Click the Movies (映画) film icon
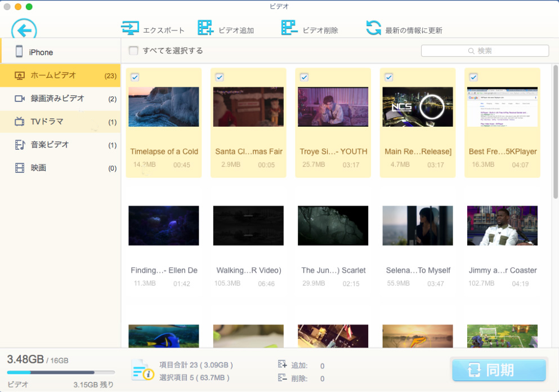Image resolution: width=559 pixels, height=392 pixels. pos(20,168)
